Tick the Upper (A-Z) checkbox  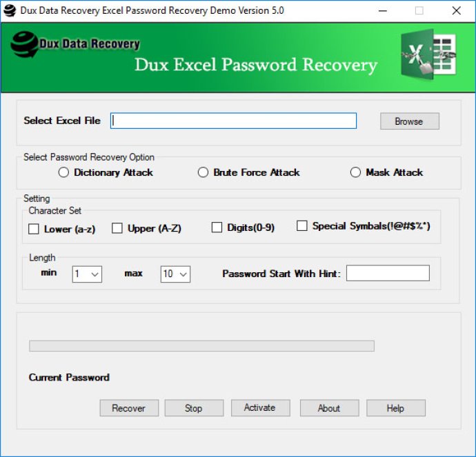pos(117,228)
